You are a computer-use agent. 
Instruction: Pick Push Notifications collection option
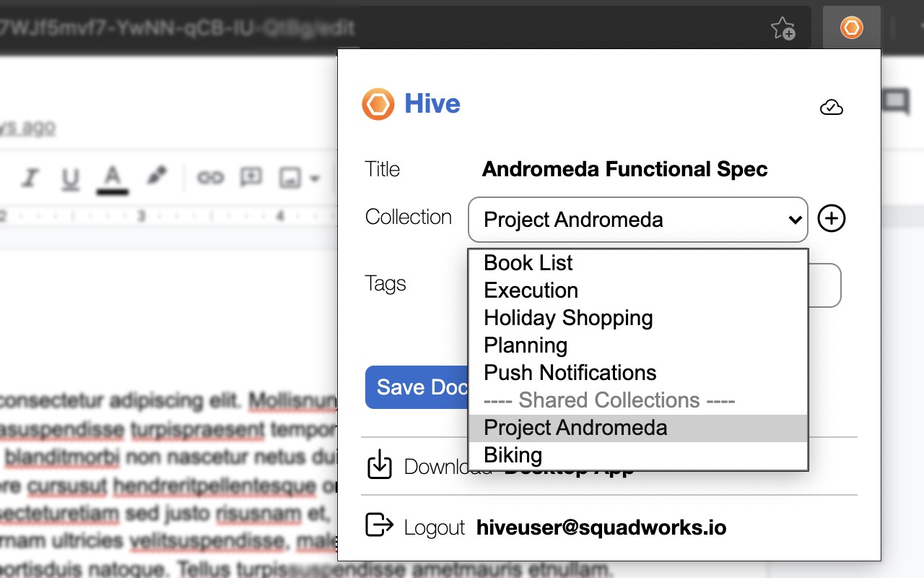click(638, 373)
